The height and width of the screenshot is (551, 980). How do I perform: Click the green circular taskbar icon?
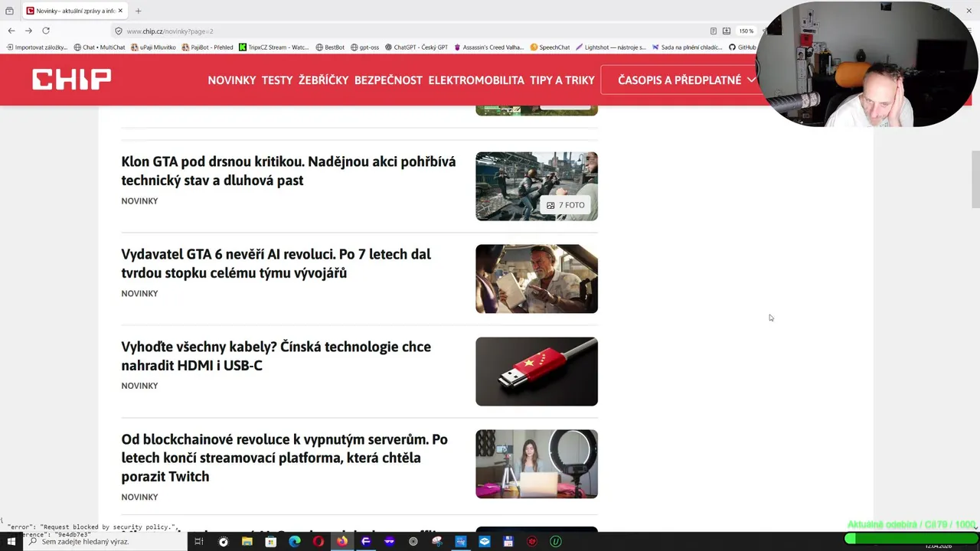point(556,541)
